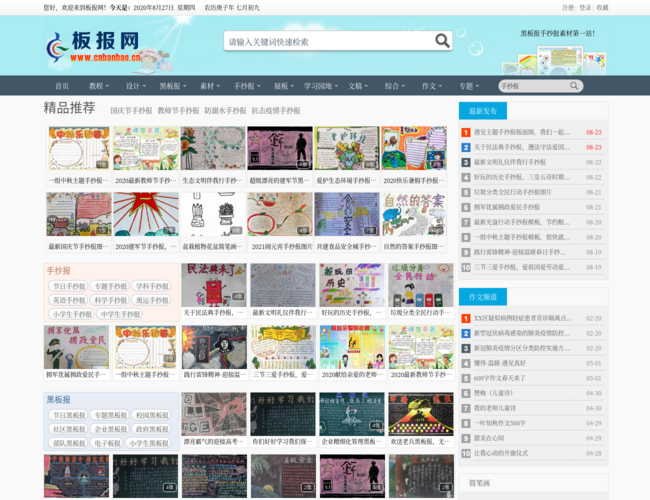
Task: Expand the 设计 navigation dropdown
Action: 136,86
